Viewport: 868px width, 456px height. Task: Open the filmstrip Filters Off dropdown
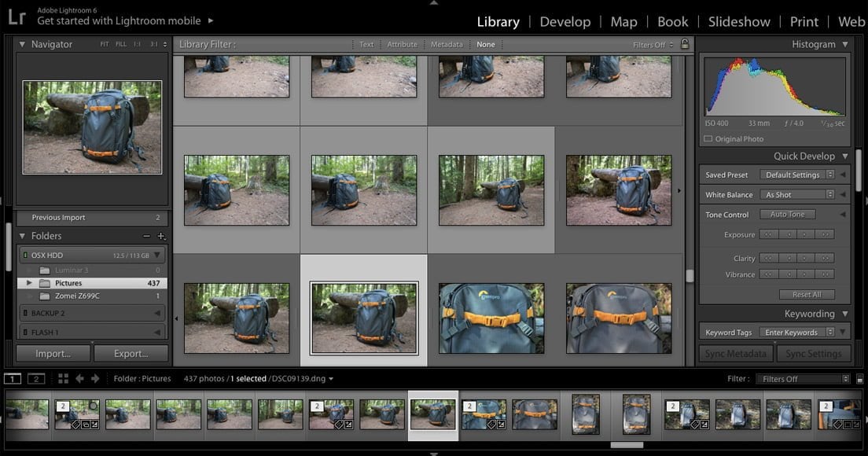point(802,379)
